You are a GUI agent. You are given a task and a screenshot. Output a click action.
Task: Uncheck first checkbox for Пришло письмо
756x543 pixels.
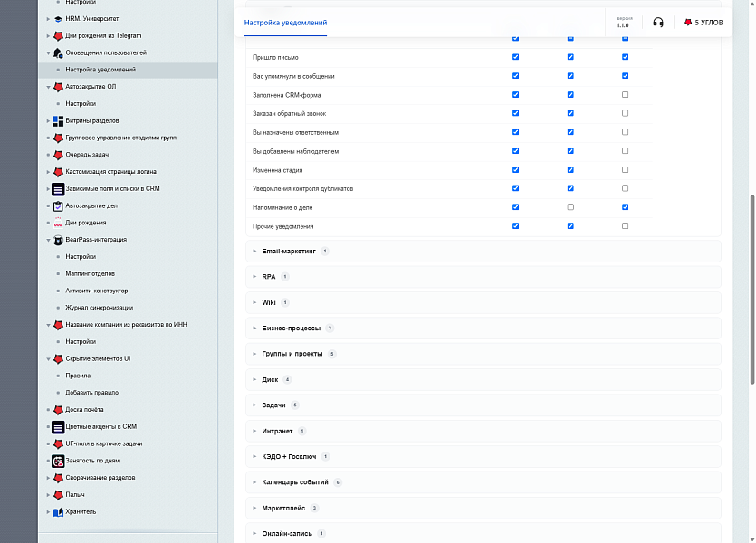[515, 57]
